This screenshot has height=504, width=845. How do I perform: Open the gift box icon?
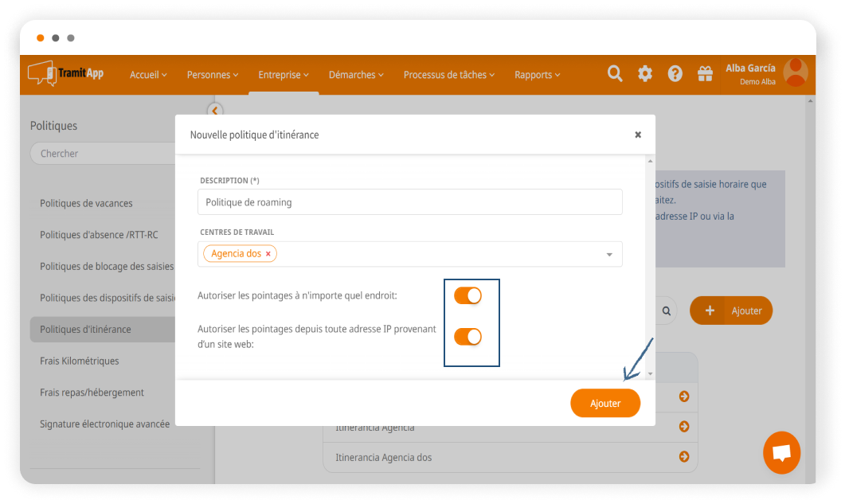tap(705, 74)
